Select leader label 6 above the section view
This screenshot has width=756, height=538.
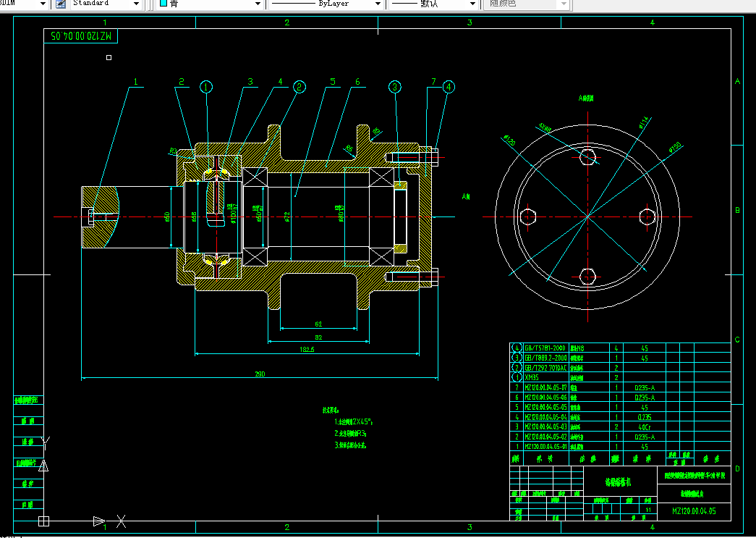[357, 82]
